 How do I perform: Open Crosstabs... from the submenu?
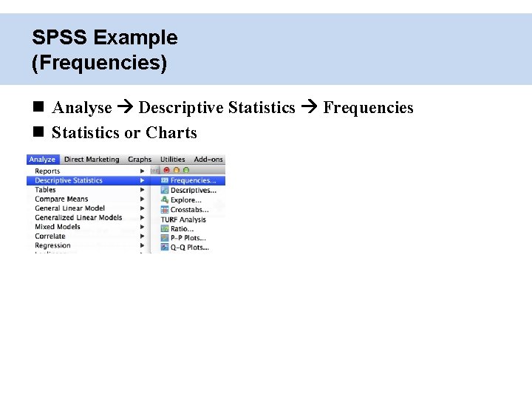pyautogui.click(x=190, y=210)
